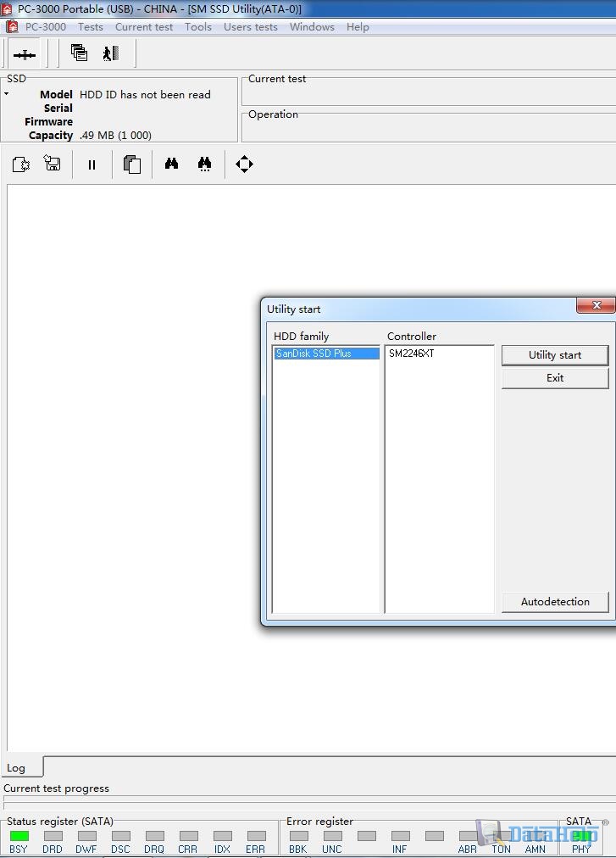Open the Help menu
The width and height of the screenshot is (616, 858).
pyautogui.click(x=358, y=27)
